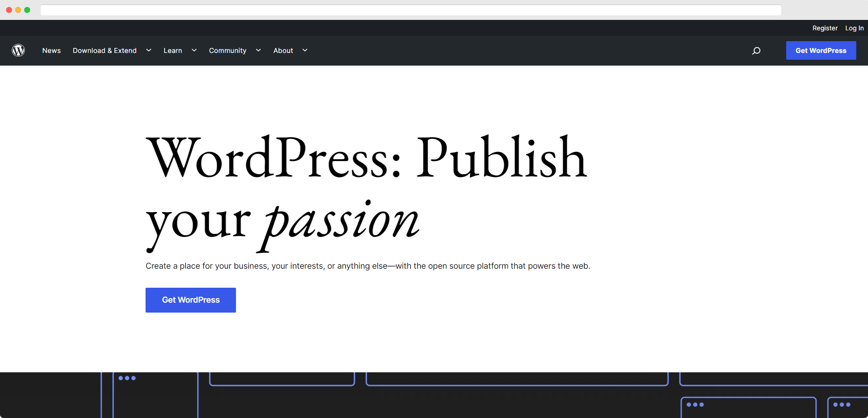Screen dimensions: 868x418
Task: Click the yellow minimize window dot
Action: pos(18,10)
